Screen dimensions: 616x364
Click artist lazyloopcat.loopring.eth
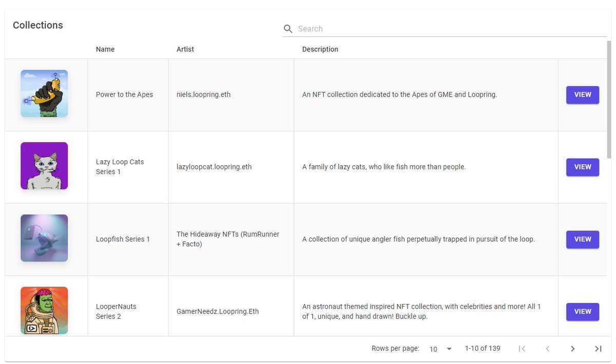coord(214,167)
